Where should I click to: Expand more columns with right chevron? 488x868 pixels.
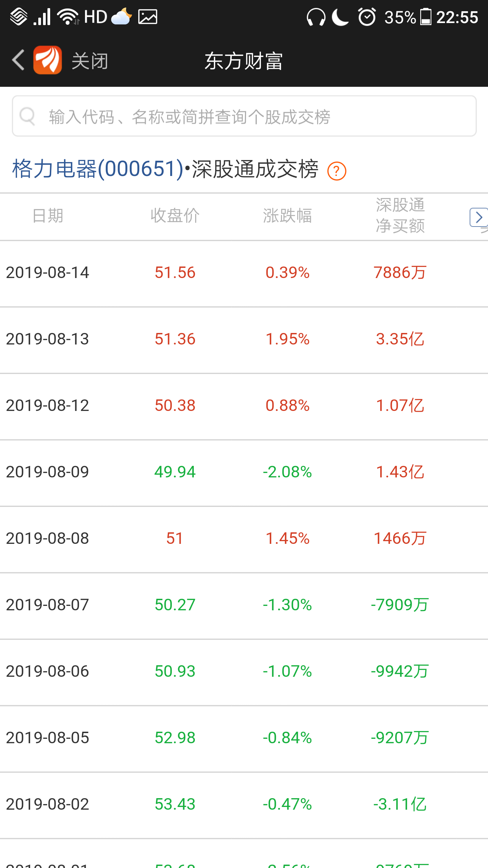click(x=479, y=217)
